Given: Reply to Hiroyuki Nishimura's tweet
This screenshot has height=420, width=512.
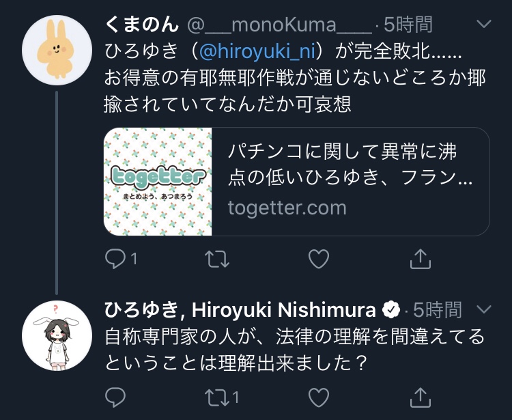Looking at the screenshot, I should tap(115, 397).
